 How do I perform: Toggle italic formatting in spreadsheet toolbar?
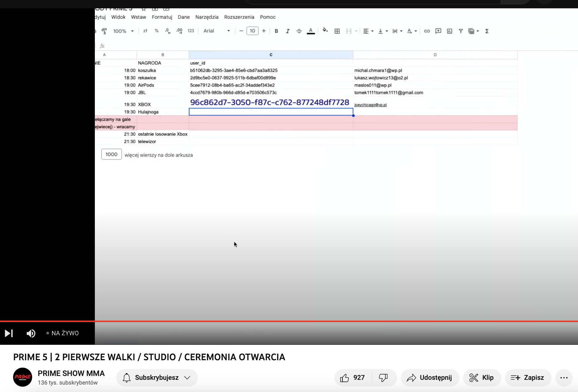288,31
